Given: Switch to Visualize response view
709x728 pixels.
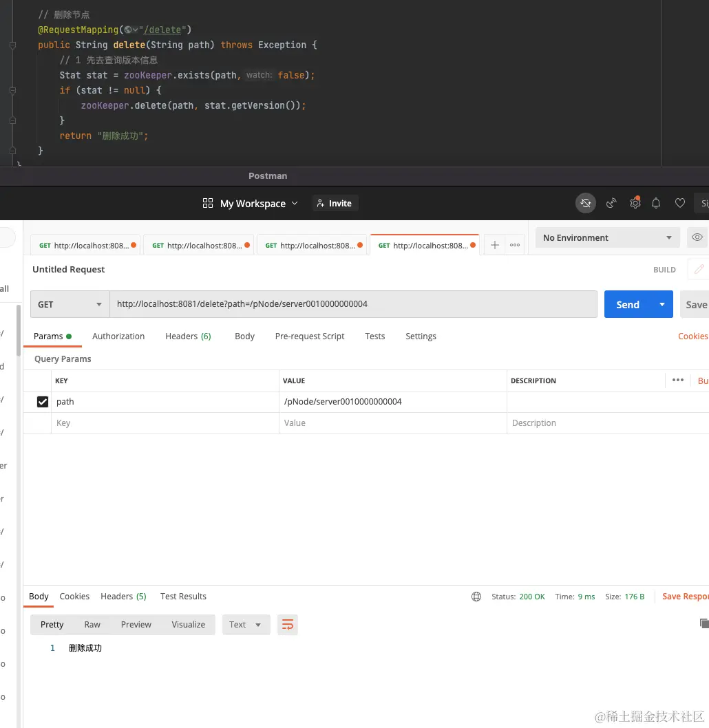Looking at the screenshot, I should click(188, 625).
